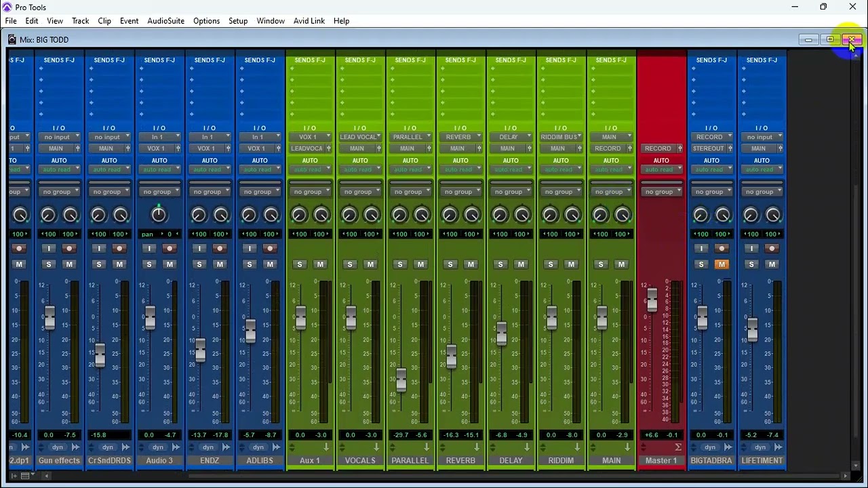Click the left pan knob on BIGTADBRA
The width and height of the screenshot is (868, 488).
[x=701, y=215]
